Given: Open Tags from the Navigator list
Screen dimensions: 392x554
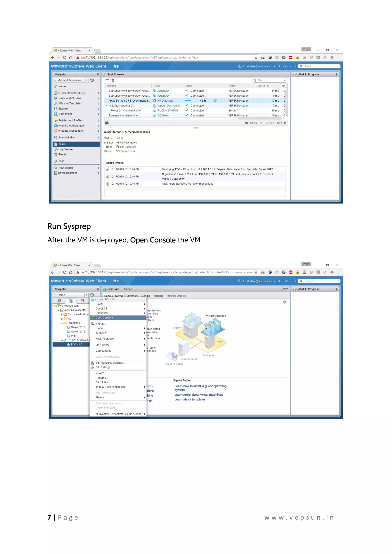Looking at the screenshot, I should tap(61, 161).
